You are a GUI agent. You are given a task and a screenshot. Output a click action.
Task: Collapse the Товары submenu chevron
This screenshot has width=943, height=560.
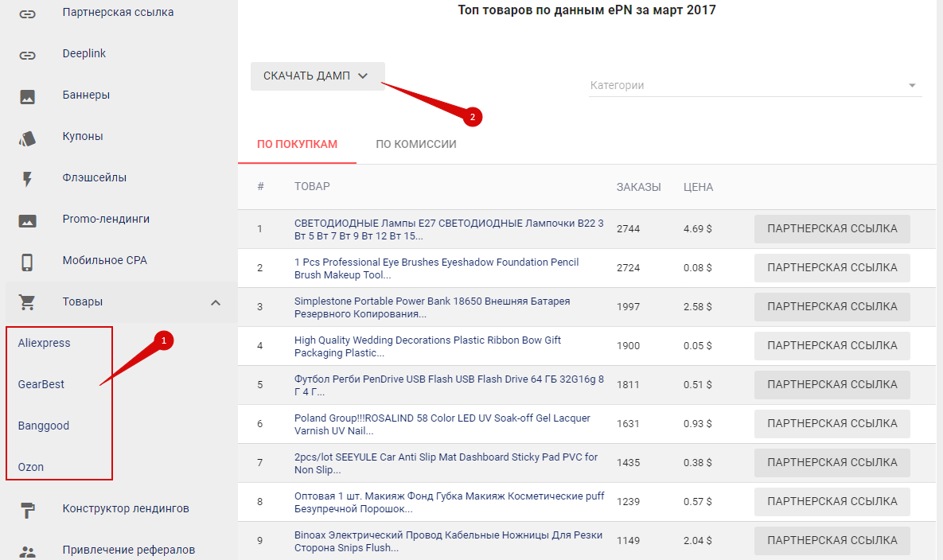pyautogui.click(x=215, y=302)
